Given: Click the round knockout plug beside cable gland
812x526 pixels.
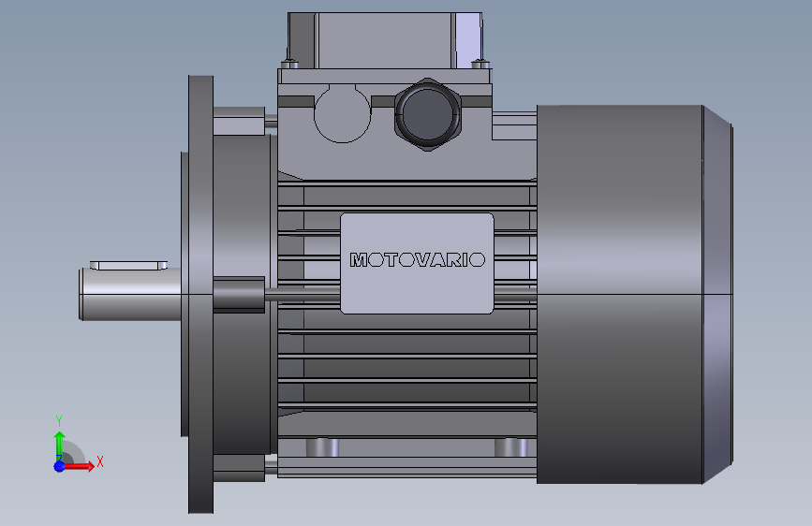Looking at the screenshot, I should (x=342, y=113).
